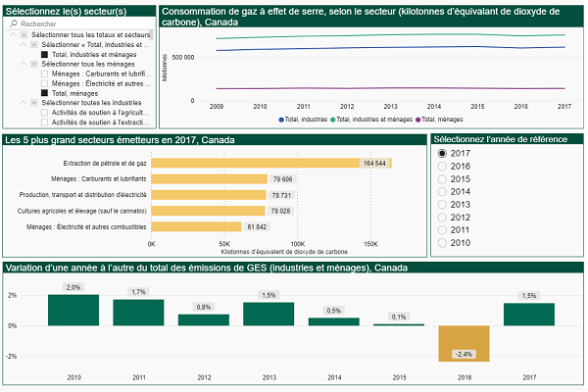The image size is (588, 392).
Task: Select the 2014 reference year option
Action: click(443, 192)
